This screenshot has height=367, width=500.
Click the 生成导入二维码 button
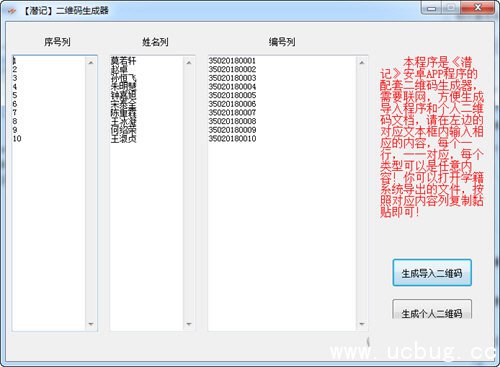point(432,273)
